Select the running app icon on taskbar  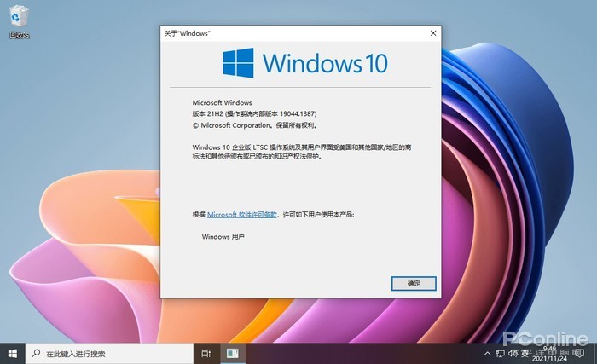232,354
